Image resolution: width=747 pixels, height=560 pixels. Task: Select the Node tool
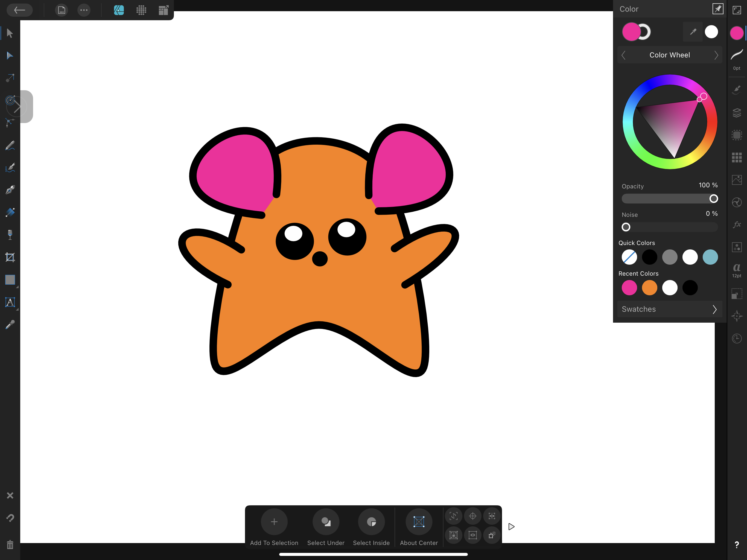coord(10,56)
